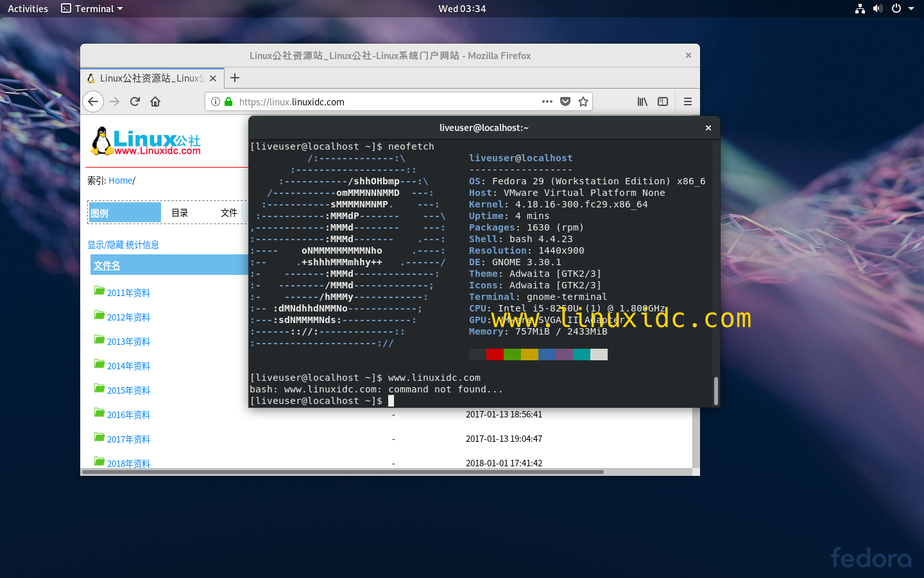Close the Firefox window
Screen dimensions: 924x578
click(688, 55)
